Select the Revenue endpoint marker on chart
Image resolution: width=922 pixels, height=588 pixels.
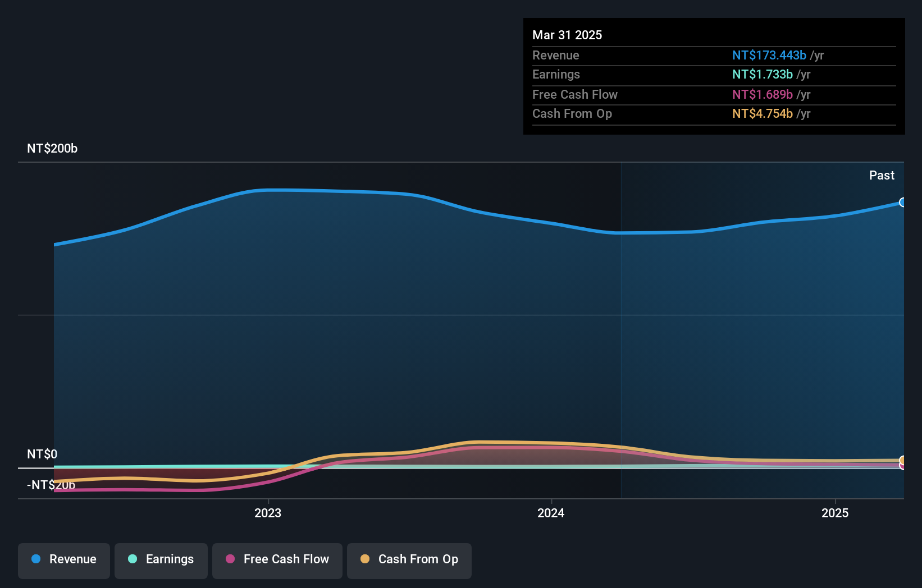pyautogui.click(x=903, y=203)
